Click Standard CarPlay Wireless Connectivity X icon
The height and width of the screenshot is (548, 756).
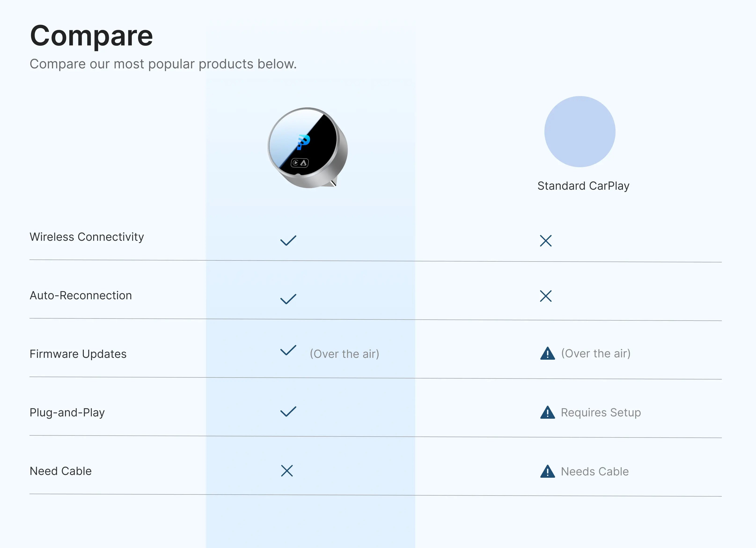(546, 241)
